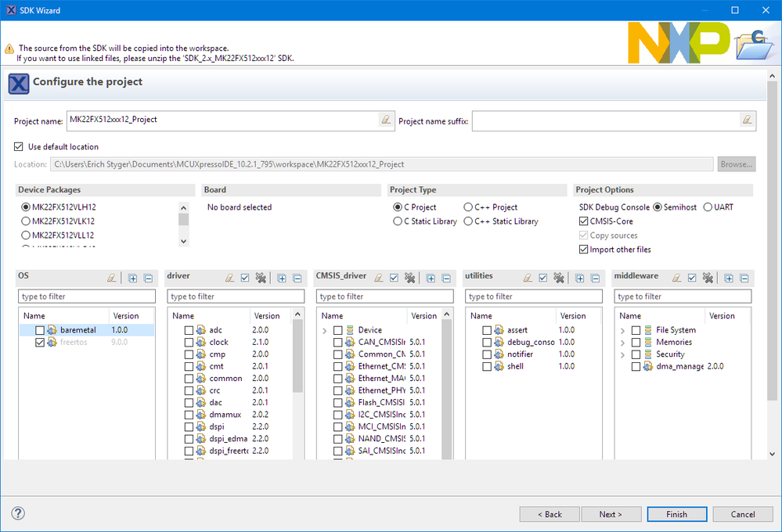The height and width of the screenshot is (532, 782).
Task: Click the Finish button
Action: (676, 514)
